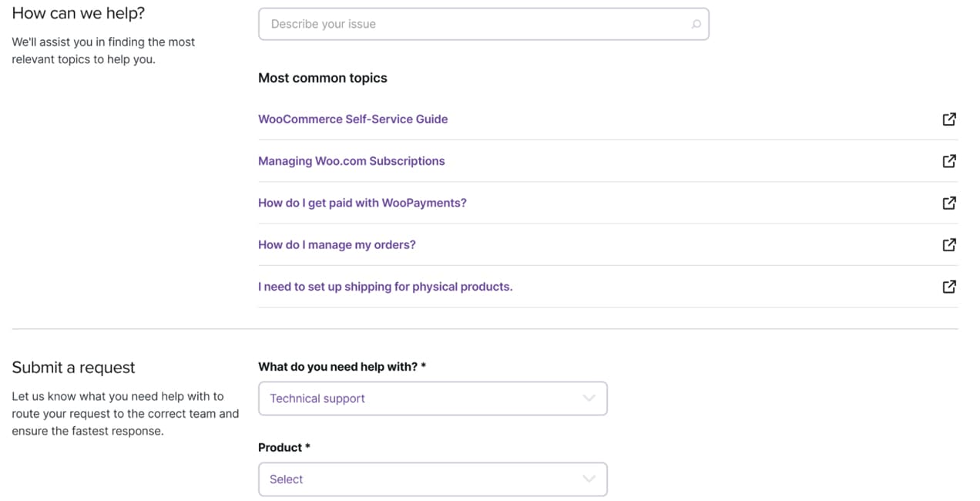Click the chevron in the Technical support dropdown
The height and width of the screenshot is (501, 980).
point(589,398)
